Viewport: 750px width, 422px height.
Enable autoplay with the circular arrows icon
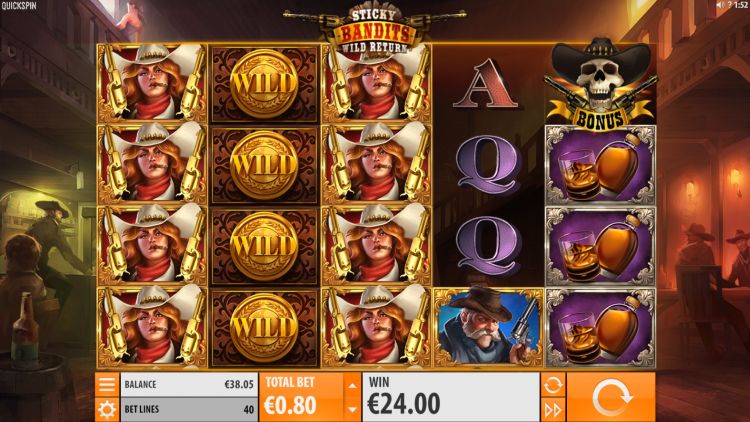553,385
